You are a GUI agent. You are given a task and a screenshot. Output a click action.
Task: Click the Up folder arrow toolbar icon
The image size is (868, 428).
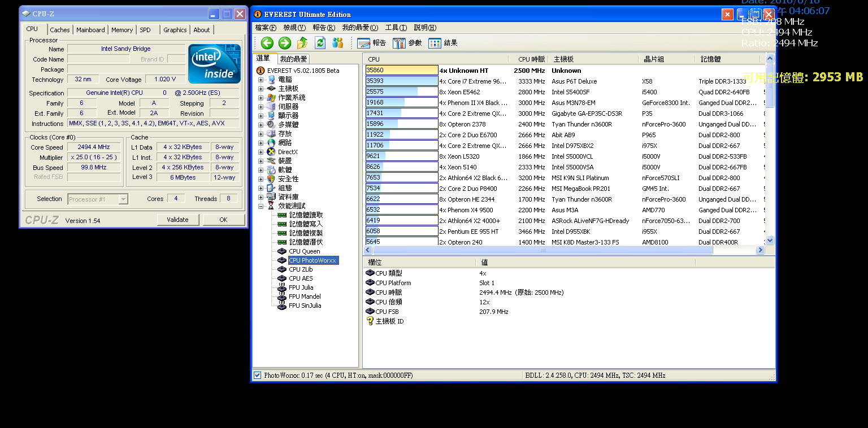tap(302, 43)
